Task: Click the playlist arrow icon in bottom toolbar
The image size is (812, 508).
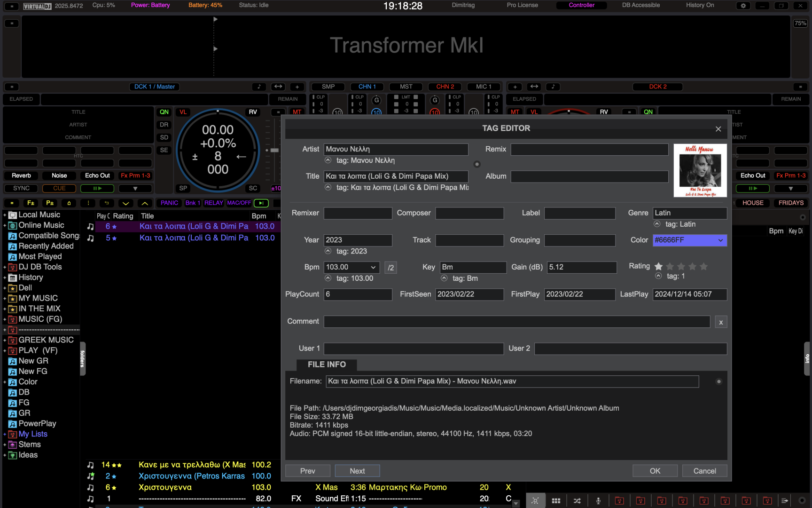Action: point(784,500)
